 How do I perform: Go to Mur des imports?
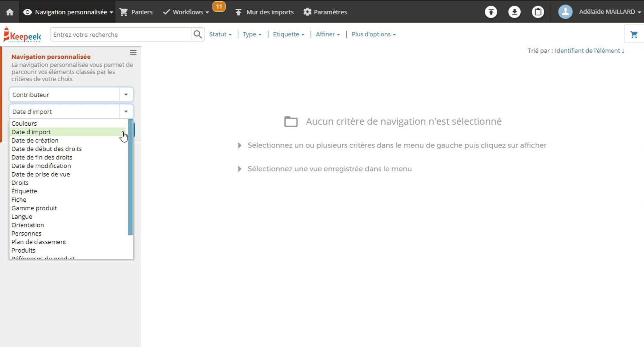coord(265,12)
